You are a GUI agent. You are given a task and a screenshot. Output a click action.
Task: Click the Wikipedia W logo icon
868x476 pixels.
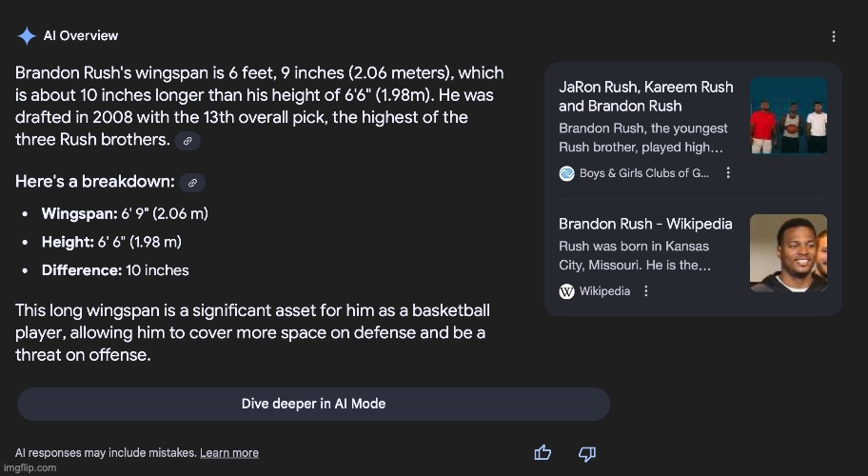[x=567, y=291]
